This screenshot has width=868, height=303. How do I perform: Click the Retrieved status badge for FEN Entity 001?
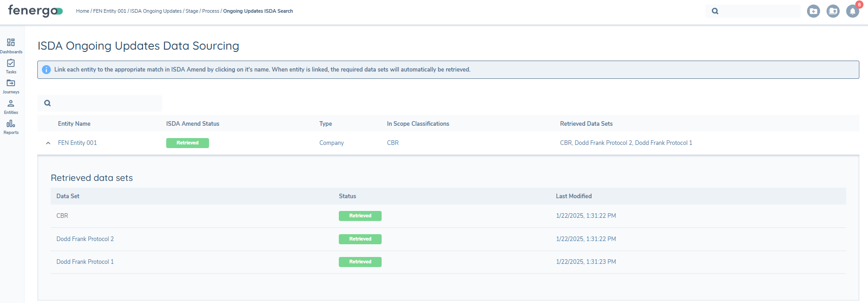pos(188,143)
